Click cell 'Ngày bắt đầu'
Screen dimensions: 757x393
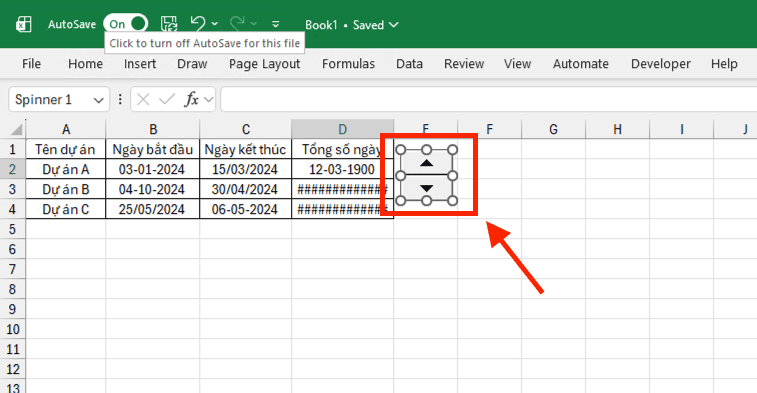click(x=153, y=149)
